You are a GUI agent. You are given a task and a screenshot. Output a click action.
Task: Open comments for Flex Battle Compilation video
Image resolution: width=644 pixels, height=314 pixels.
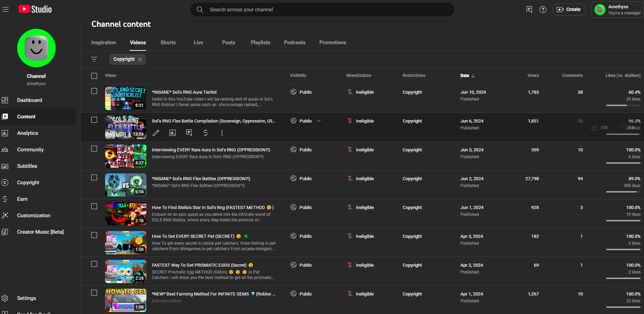(189, 133)
